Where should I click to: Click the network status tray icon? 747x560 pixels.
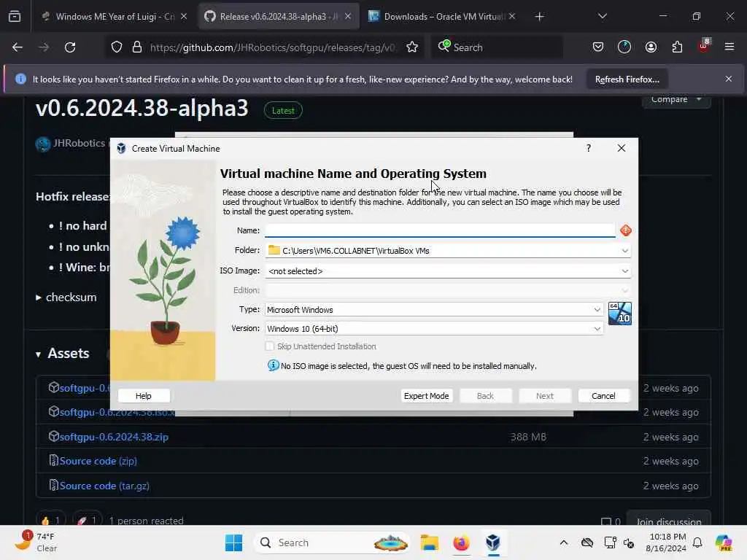(x=611, y=542)
